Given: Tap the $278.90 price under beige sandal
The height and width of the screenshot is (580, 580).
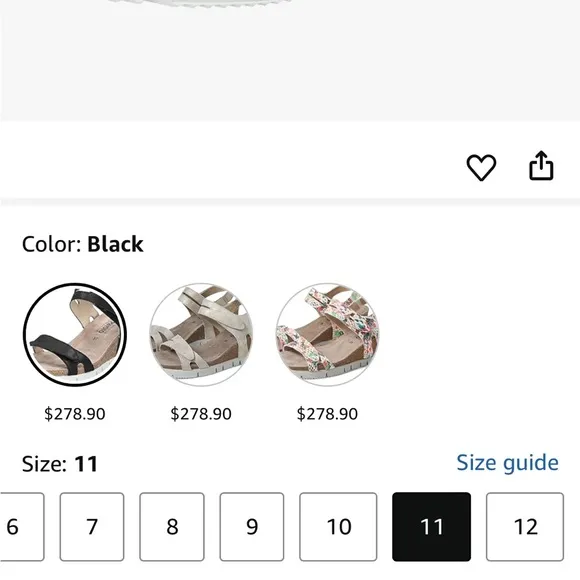Looking at the screenshot, I should 201,414.
